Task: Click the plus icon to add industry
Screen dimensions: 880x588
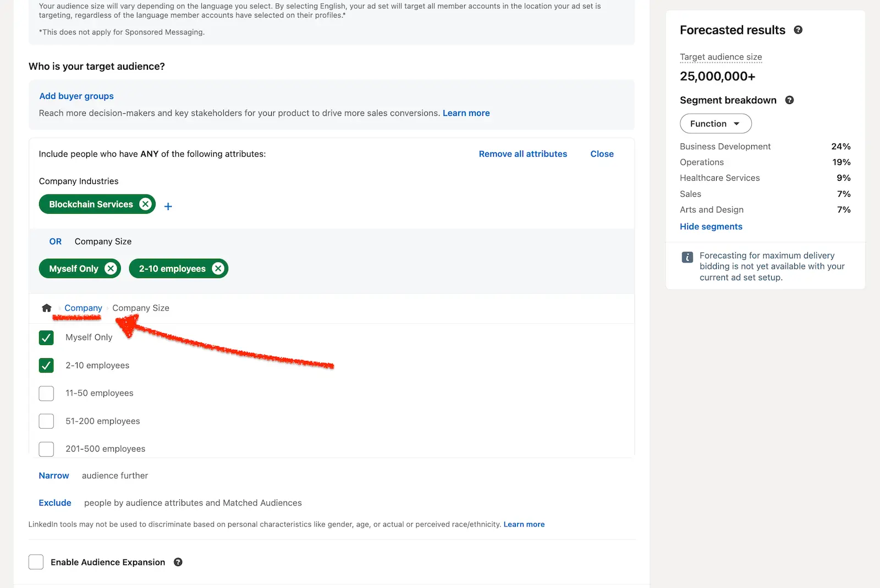Action: (x=168, y=207)
